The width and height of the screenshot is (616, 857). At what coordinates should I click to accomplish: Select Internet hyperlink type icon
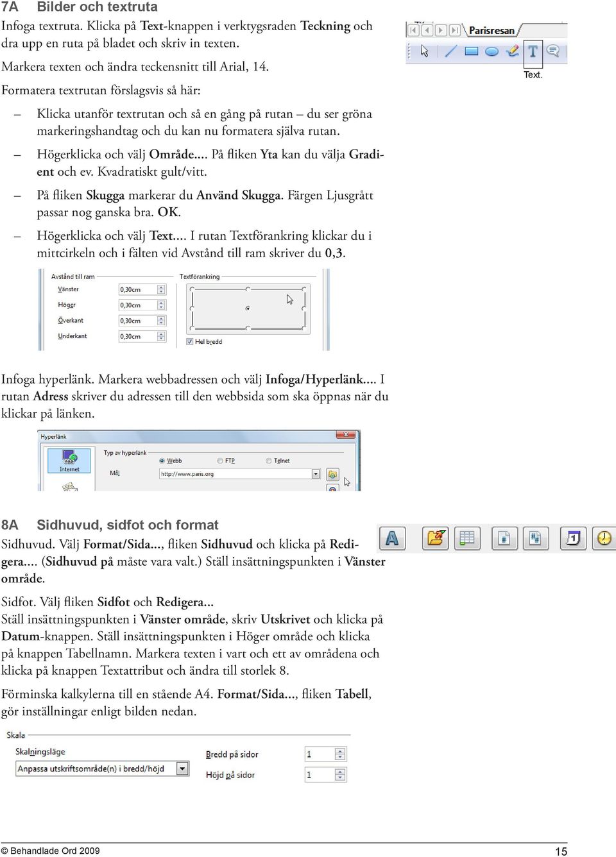pos(69,461)
